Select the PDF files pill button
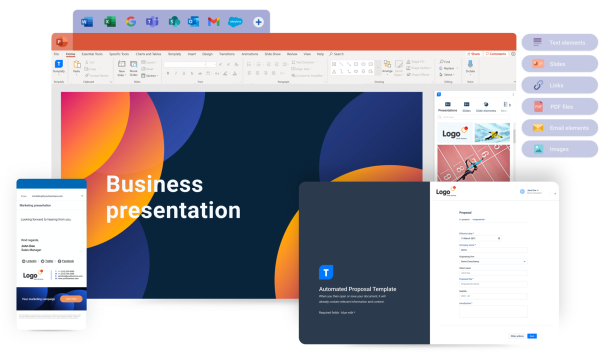 (559, 106)
